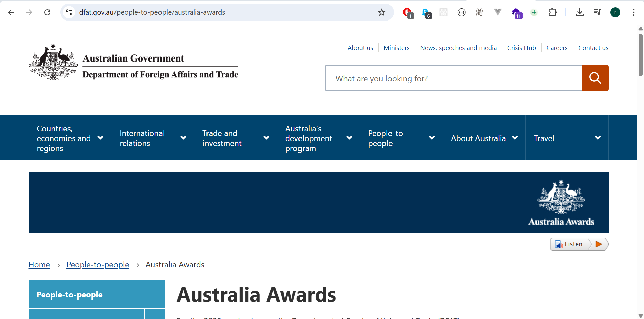Open the About Australia menu

point(484,138)
